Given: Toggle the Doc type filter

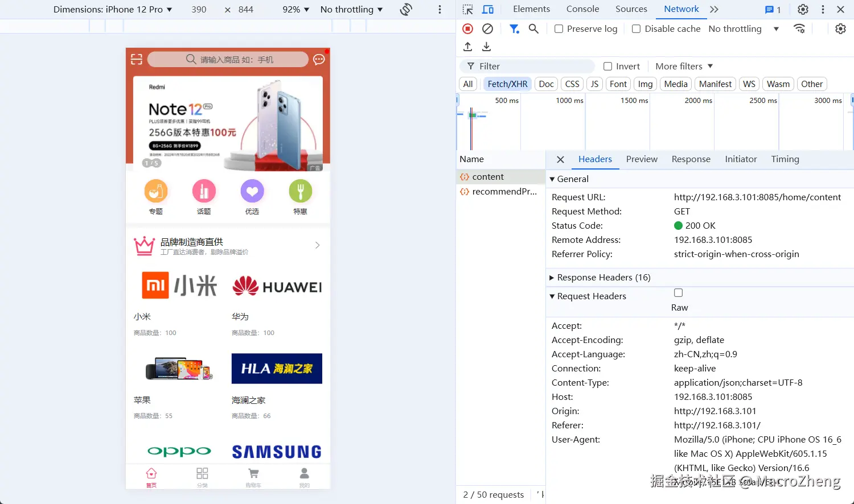Looking at the screenshot, I should point(546,84).
